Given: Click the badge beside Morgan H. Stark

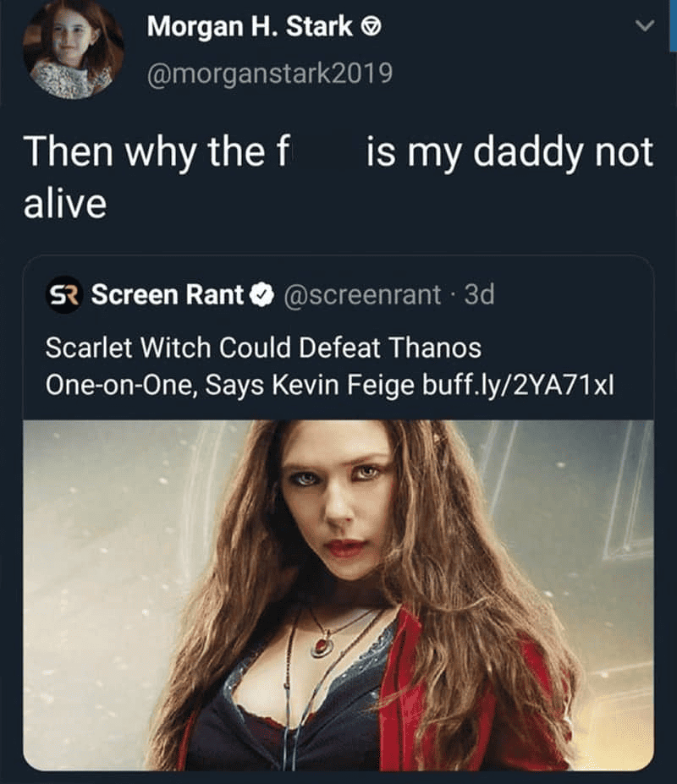Looking at the screenshot, I should click(x=370, y=27).
